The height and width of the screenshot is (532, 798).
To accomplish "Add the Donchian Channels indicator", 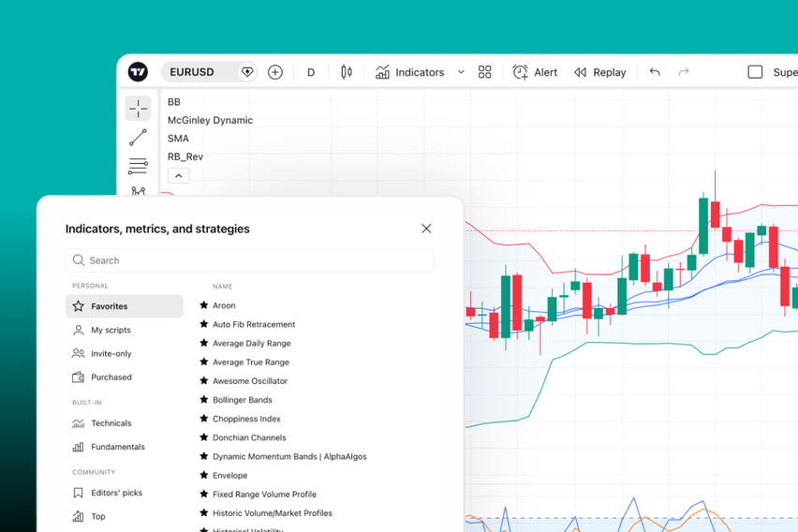I will click(x=249, y=437).
